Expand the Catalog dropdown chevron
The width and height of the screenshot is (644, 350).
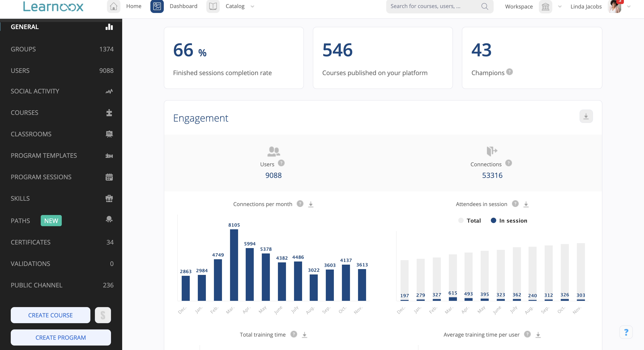coord(252,6)
